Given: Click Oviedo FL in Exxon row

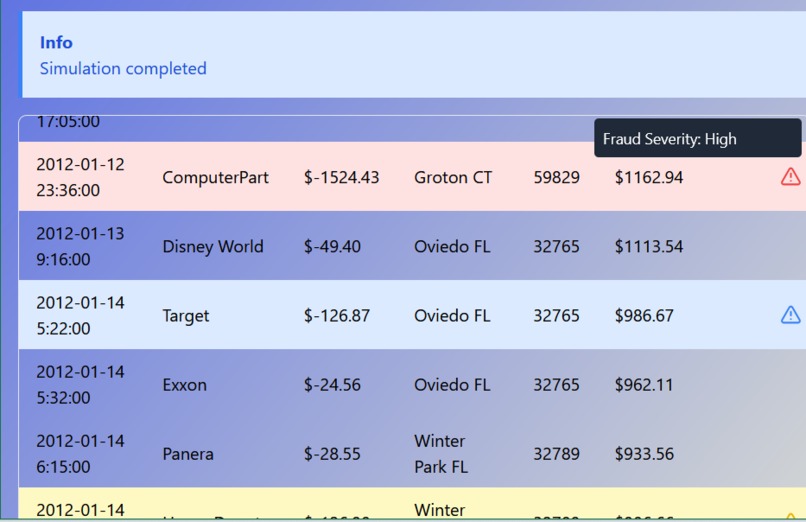Looking at the screenshot, I should 452,385.
